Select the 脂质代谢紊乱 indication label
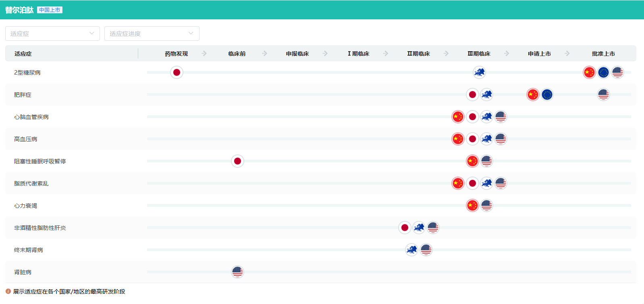644x304 pixels. 31,183
